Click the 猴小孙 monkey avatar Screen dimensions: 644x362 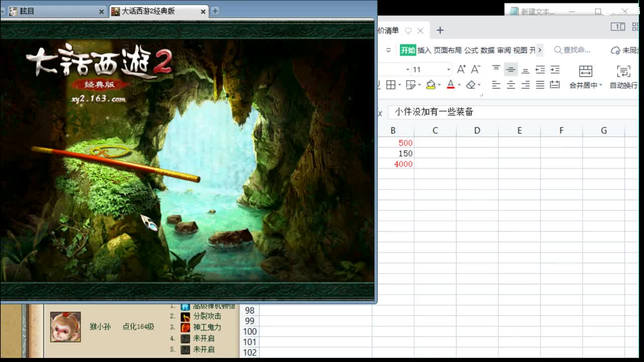click(x=65, y=327)
